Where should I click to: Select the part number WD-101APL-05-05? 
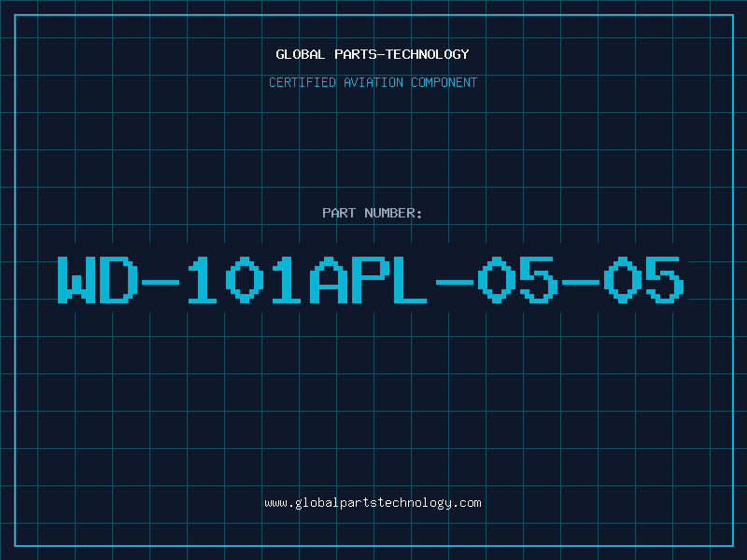tap(371, 280)
